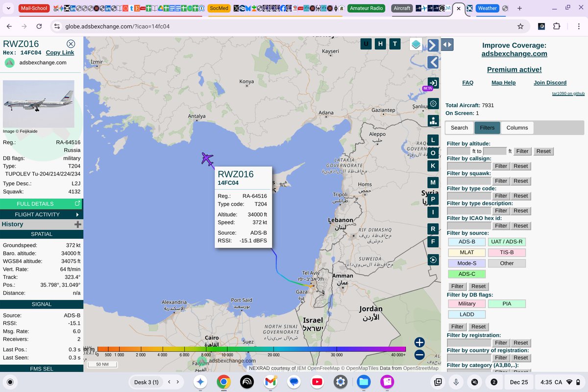This screenshot has width=588, height=392.
Task: Open FULL DETAILS button
Action: [x=42, y=204]
